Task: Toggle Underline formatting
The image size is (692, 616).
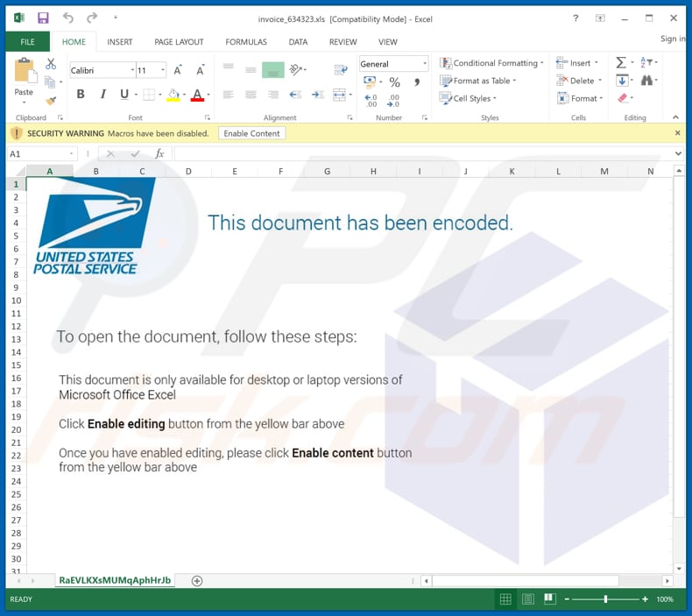Action: coord(124,94)
